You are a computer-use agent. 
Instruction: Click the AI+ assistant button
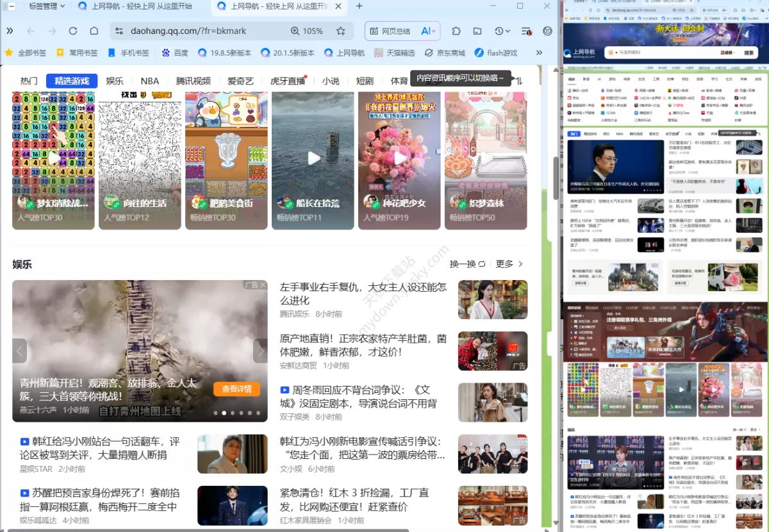(428, 31)
